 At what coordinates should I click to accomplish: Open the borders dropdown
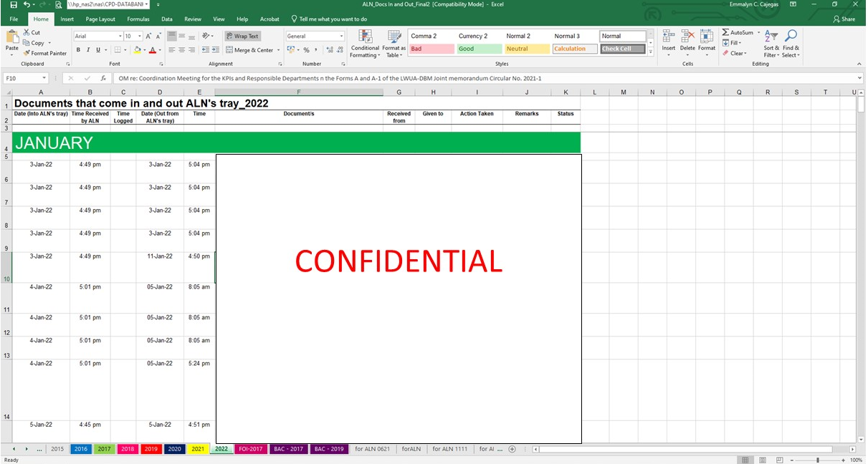(x=125, y=50)
